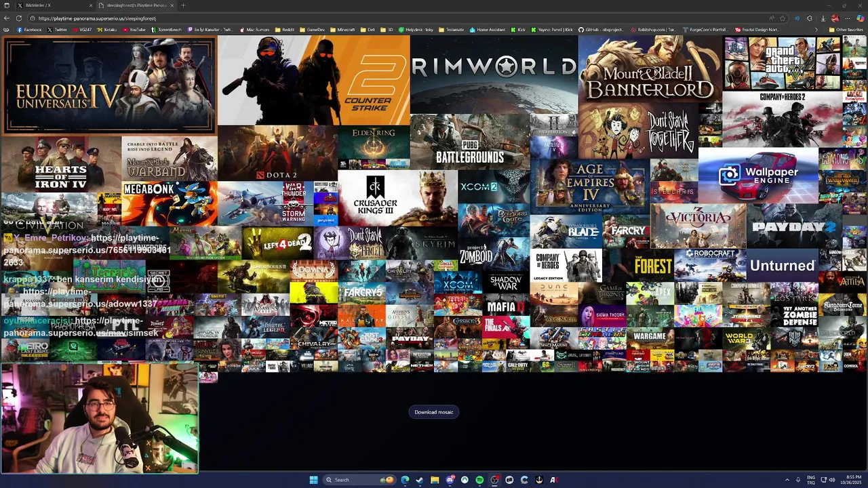This screenshot has height=488, width=868.
Task: Open the Kick bookmark
Action: click(x=517, y=30)
